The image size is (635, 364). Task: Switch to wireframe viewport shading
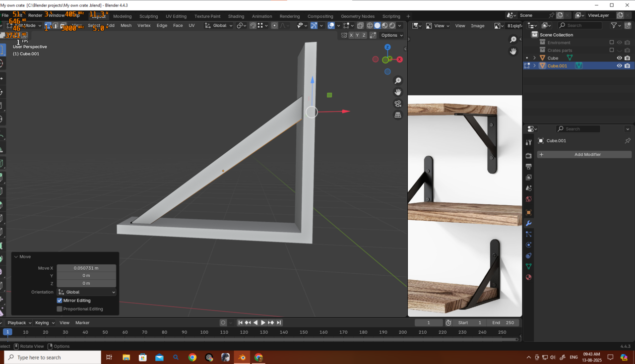[370, 25]
